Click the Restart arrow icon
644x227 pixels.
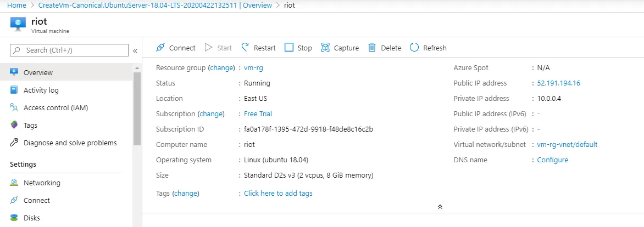tap(245, 47)
